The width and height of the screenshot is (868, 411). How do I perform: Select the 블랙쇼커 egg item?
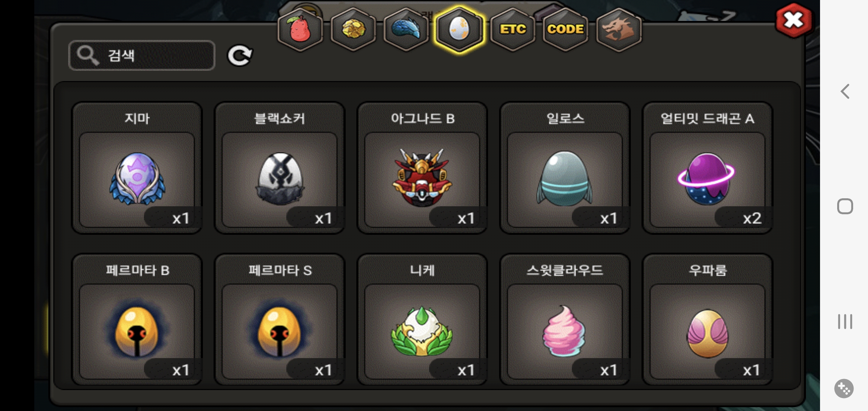tap(279, 167)
